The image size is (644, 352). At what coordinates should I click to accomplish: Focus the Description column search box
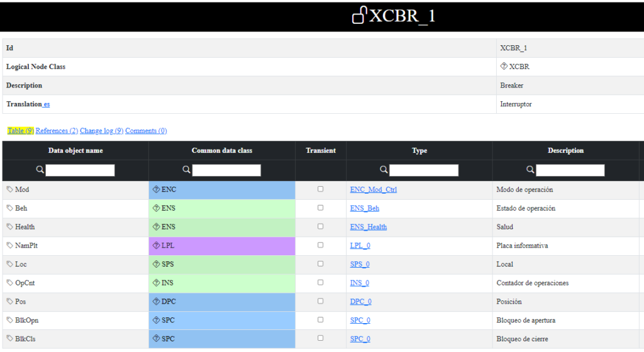[x=570, y=170]
